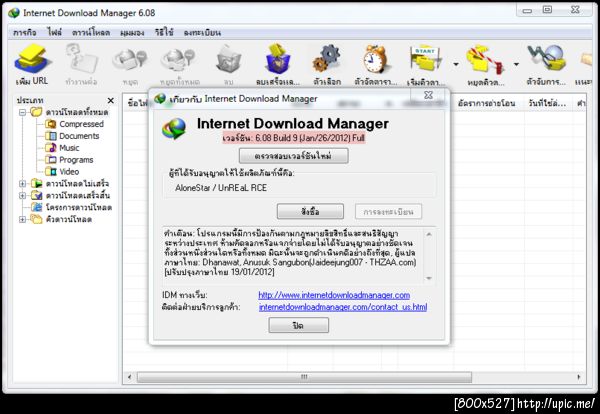Click the licensee text AloneStar / UnREaL RCE
600x414 pixels.
coord(221,188)
